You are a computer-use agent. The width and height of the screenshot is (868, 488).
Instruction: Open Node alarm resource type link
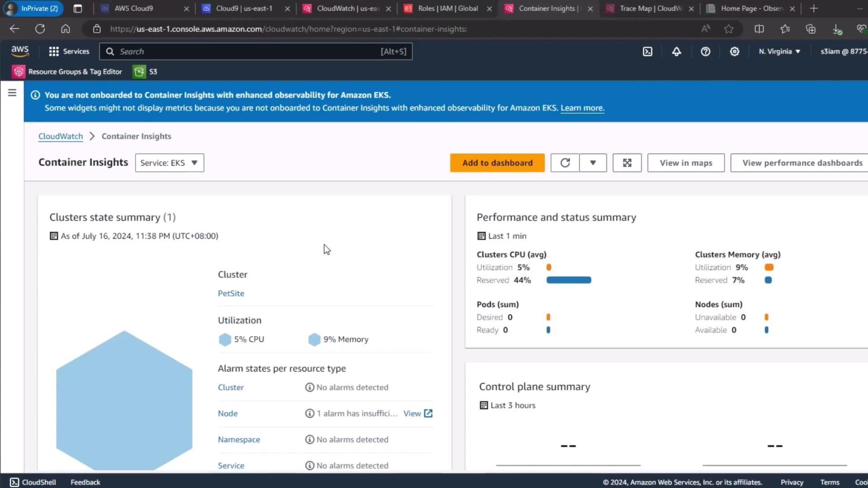pyautogui.click(x=227, y=413)
